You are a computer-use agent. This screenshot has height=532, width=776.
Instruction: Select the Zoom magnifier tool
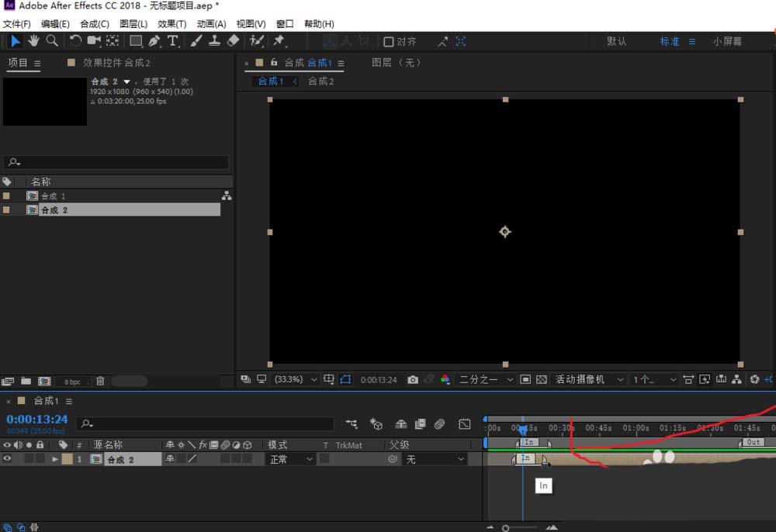tap(52, 41)
